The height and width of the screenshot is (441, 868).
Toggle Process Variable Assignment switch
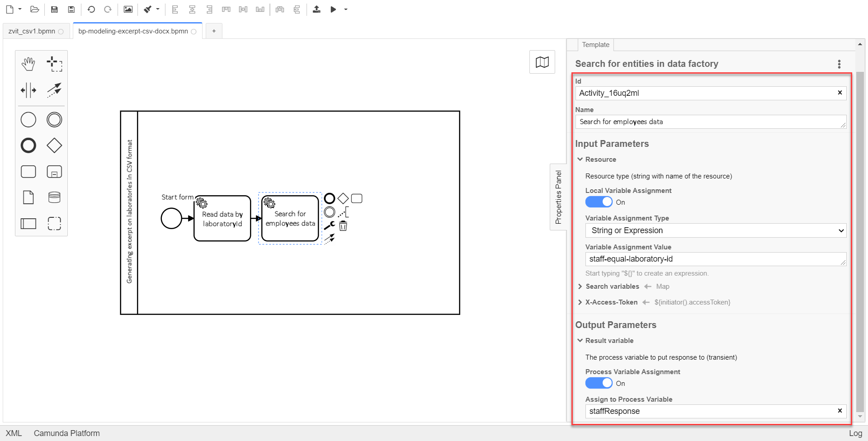599,383
